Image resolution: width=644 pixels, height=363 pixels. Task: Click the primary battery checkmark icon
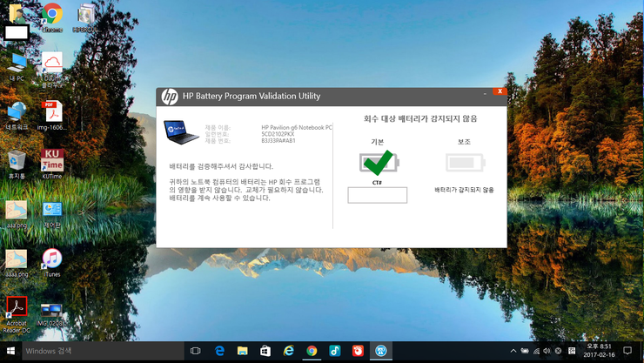pos(379,163)
